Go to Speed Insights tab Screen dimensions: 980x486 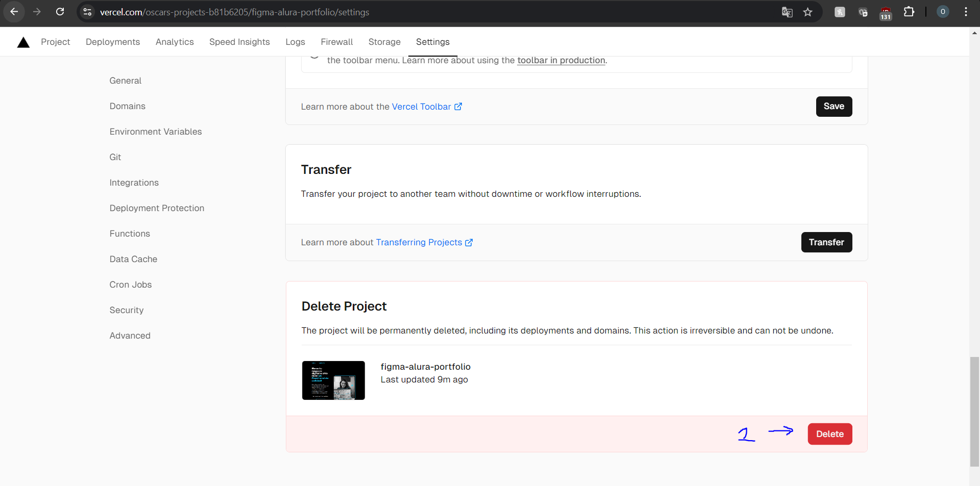pos(239,42)
